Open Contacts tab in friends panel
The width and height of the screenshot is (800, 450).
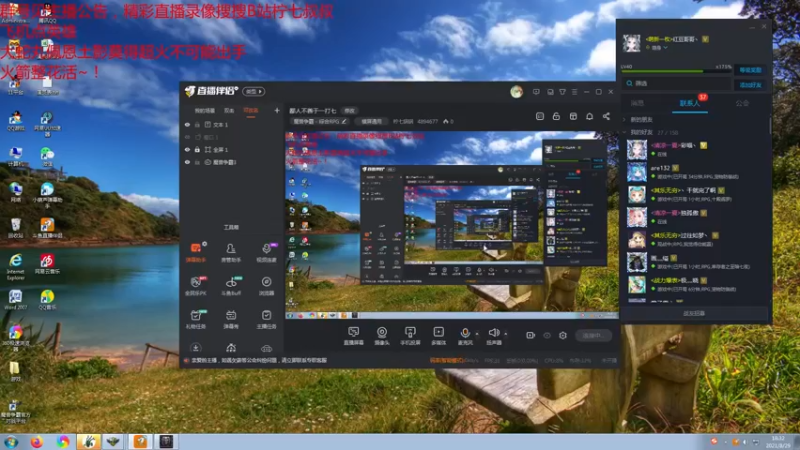point(689,103)
